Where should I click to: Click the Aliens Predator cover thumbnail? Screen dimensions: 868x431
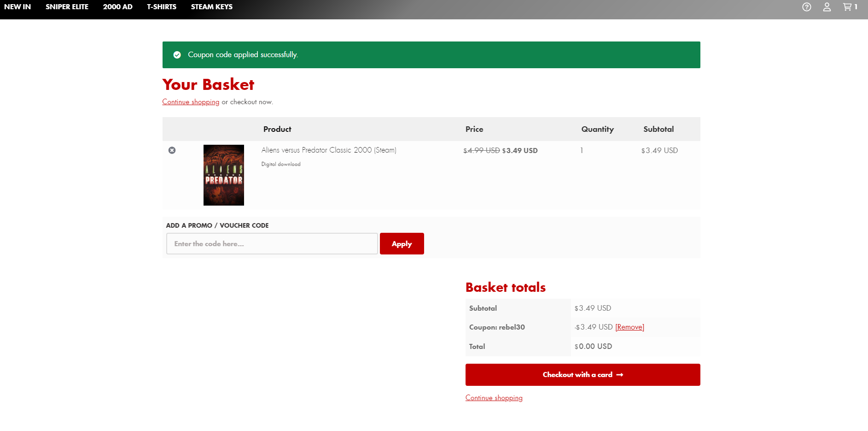[224, 175]
